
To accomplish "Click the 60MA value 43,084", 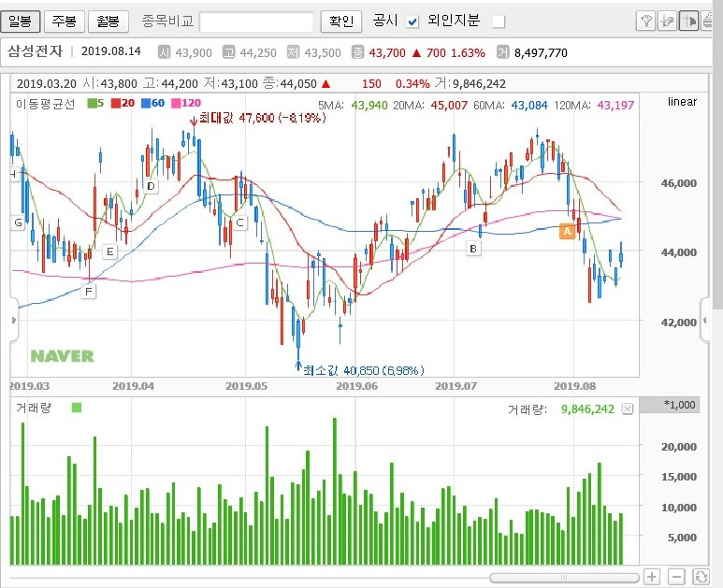I will click(x=529, y=106).
